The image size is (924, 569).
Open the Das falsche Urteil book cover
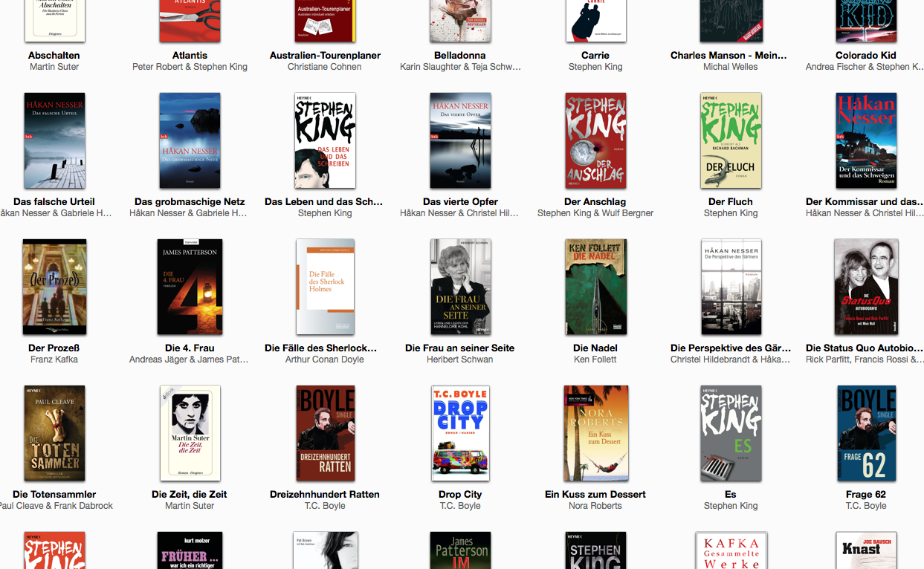pos(54,140)
